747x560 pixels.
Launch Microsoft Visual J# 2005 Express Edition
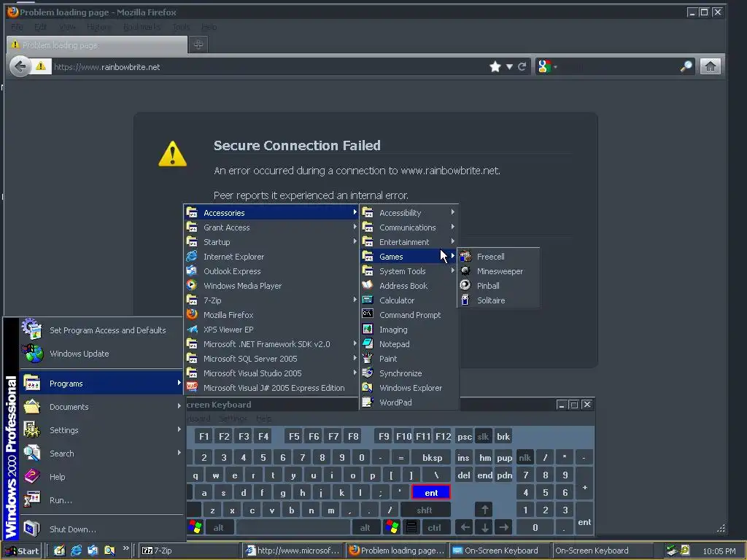click(x=271, y=388)
